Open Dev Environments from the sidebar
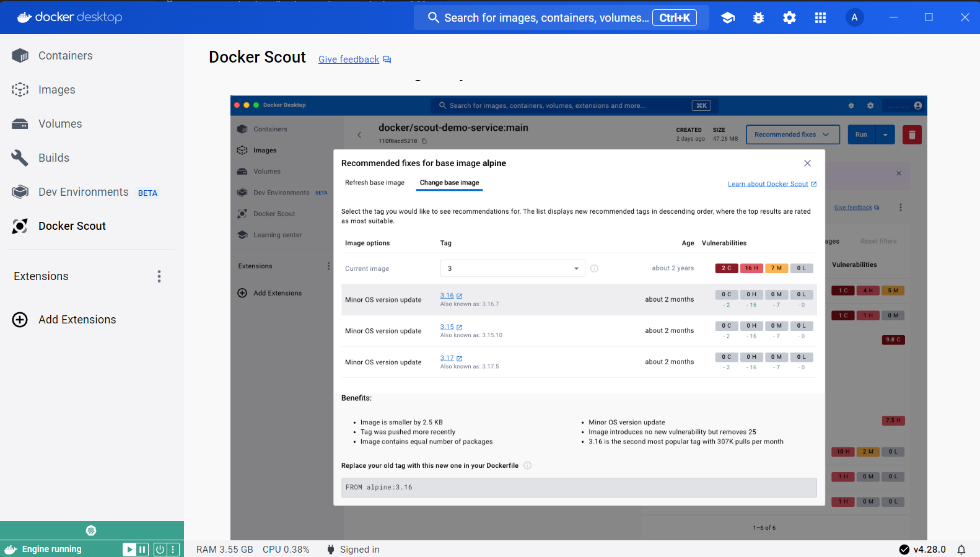 tap(84, 192)
